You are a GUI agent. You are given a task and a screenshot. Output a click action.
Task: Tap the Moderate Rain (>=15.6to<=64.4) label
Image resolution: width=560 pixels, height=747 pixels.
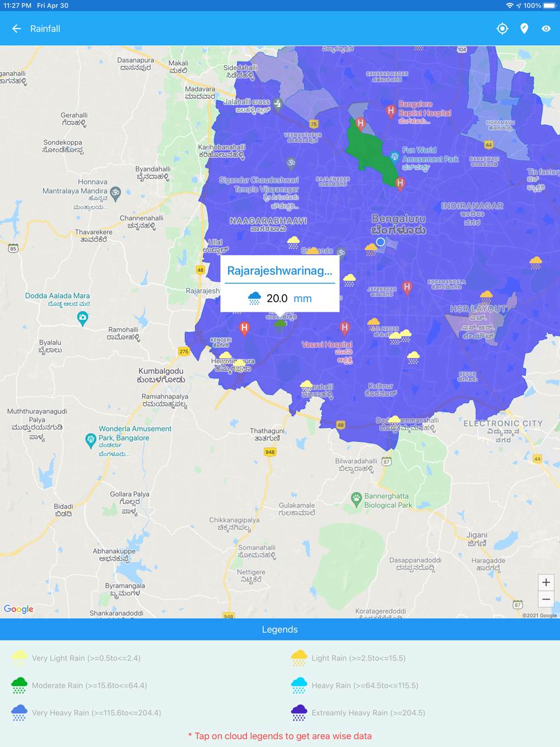90,685
